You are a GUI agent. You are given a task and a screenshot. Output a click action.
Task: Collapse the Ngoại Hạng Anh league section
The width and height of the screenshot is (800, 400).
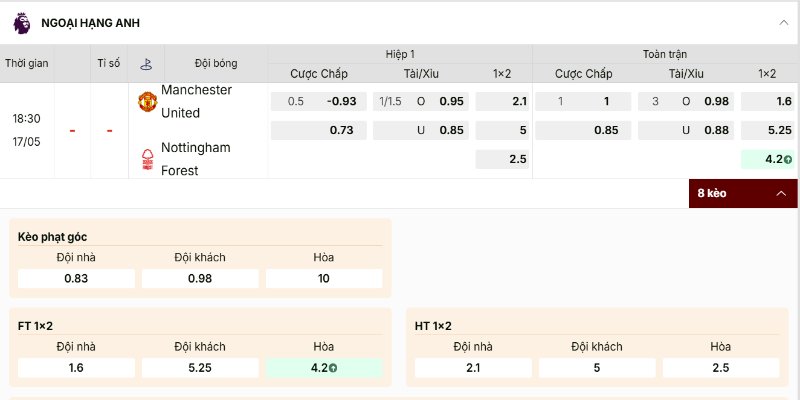point(784,22)
